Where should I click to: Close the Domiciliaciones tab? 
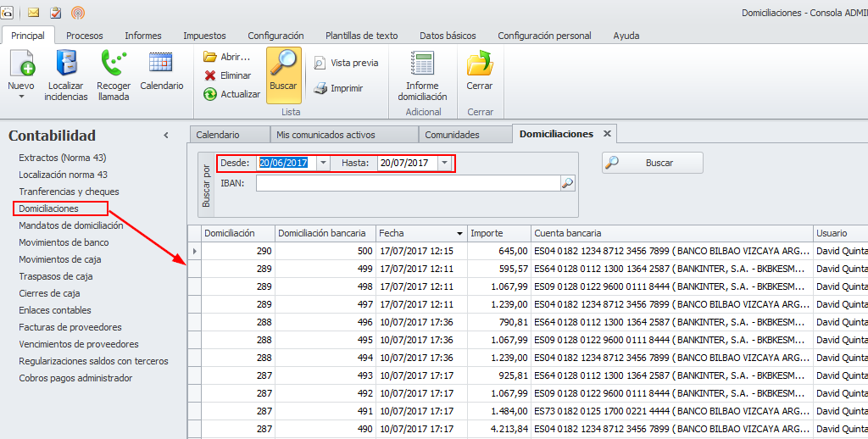point(607,134)
